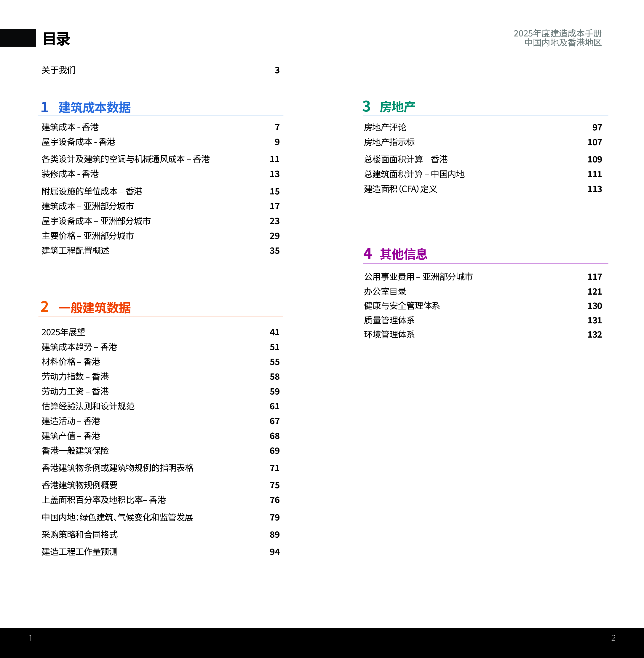
Task: Open 上盖面积百分率及地积比率– 香港
Action: tap(104, 500)
